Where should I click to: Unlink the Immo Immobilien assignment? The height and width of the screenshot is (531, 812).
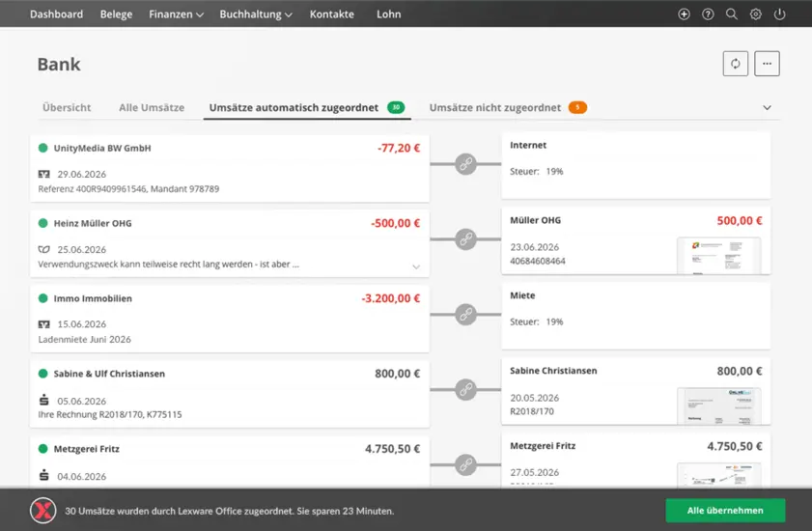[465, 315]
